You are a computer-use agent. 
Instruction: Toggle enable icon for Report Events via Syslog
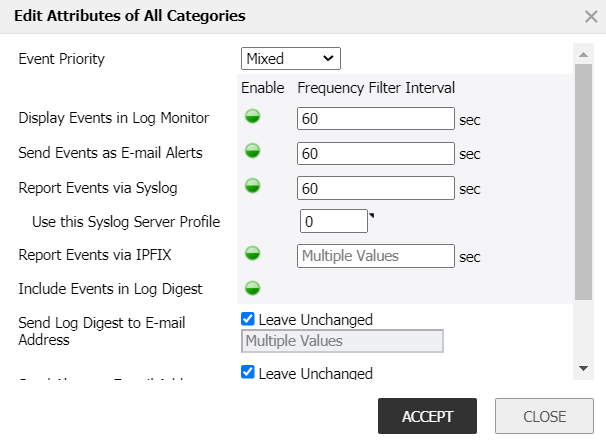(x=252, y=185)
